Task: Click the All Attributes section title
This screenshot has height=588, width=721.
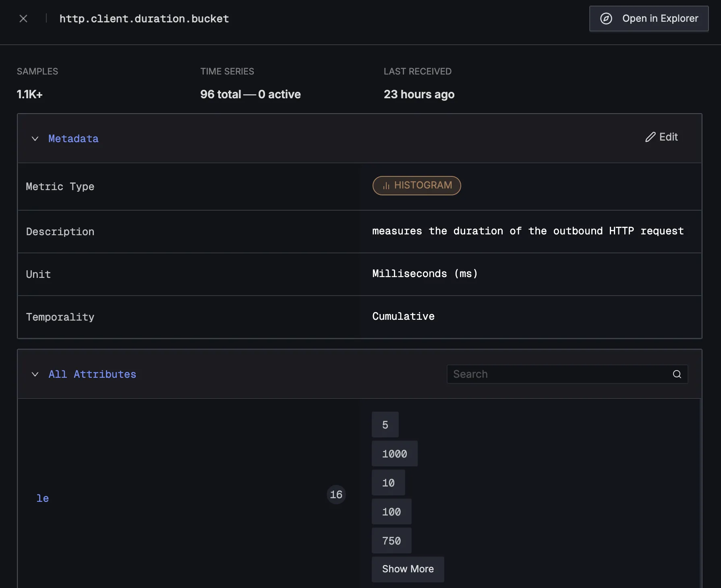Action: click(92, 374)
